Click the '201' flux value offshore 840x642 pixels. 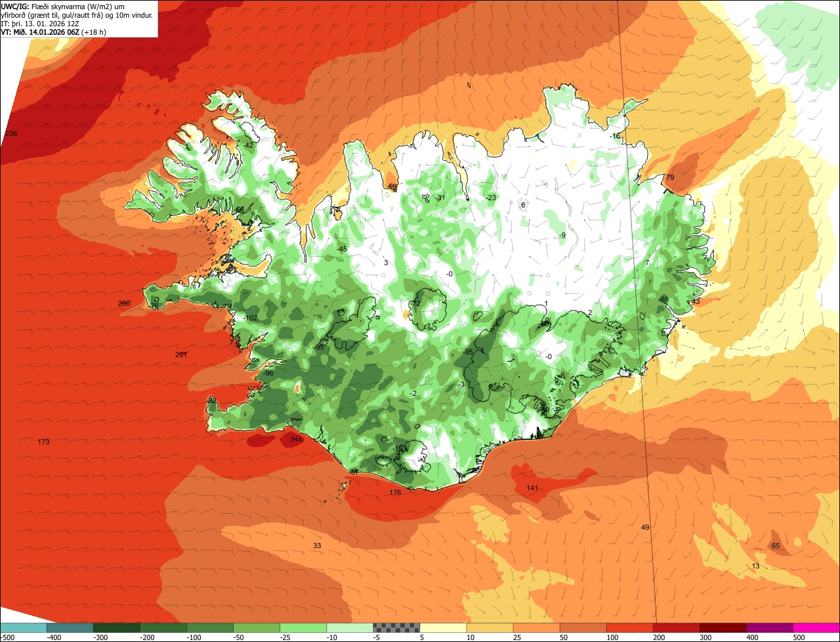181,354
